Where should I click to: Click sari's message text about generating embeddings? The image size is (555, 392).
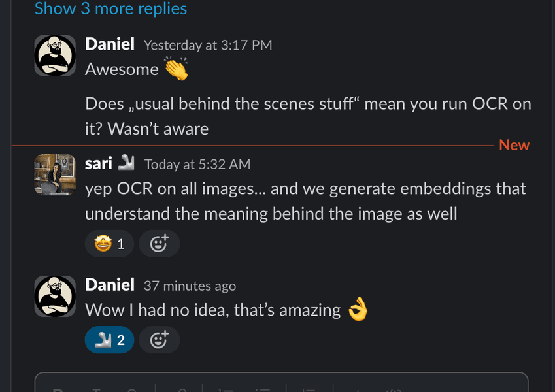pyautogui.click(x=305, y=201)
